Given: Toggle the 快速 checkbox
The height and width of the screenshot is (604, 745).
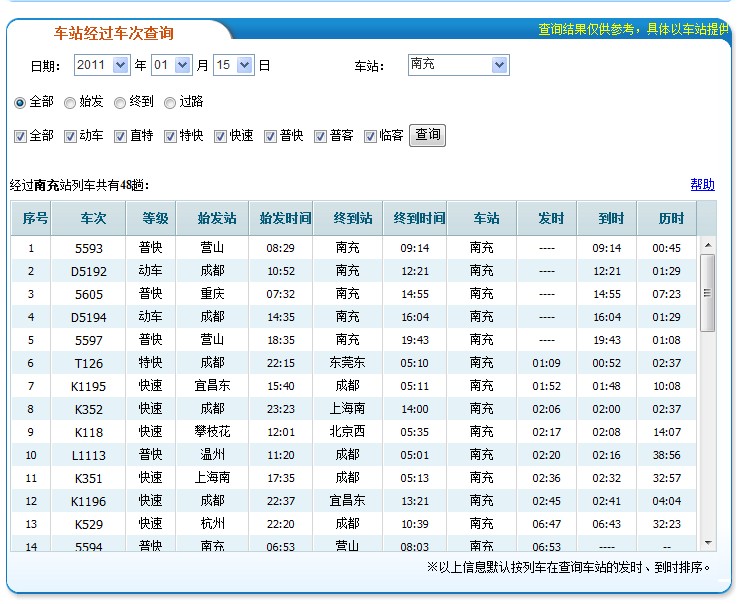Looking at the screenshot, I should point(220,136).
